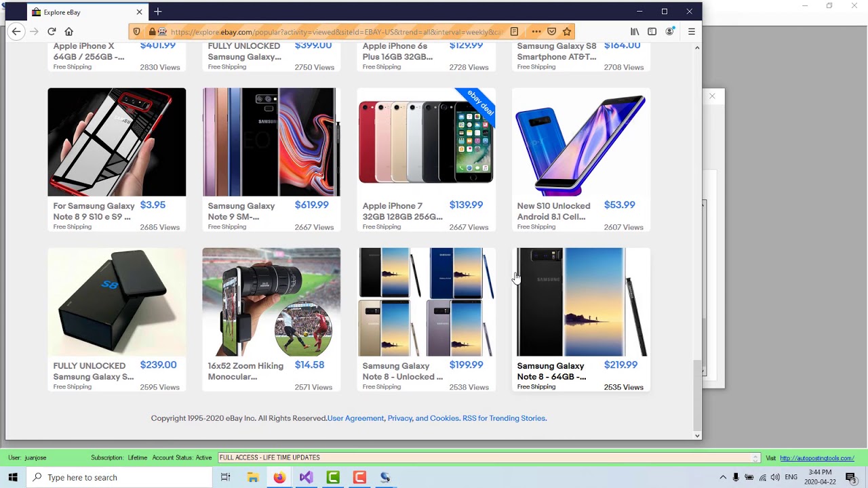
Task: Open RSS for Trending Stories link
Action: pos(505,418)
